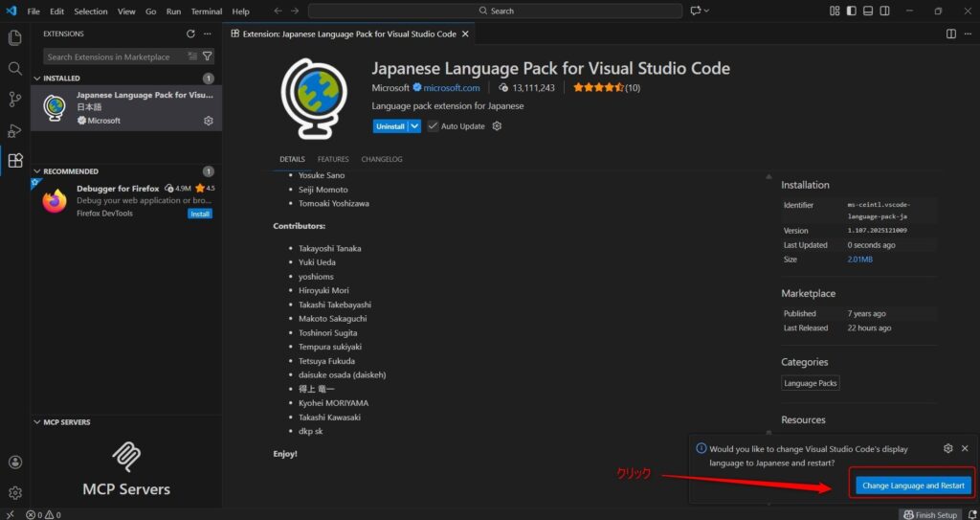Open notifications bell in status bar
The image size is (980, 520).
(972, 514)
